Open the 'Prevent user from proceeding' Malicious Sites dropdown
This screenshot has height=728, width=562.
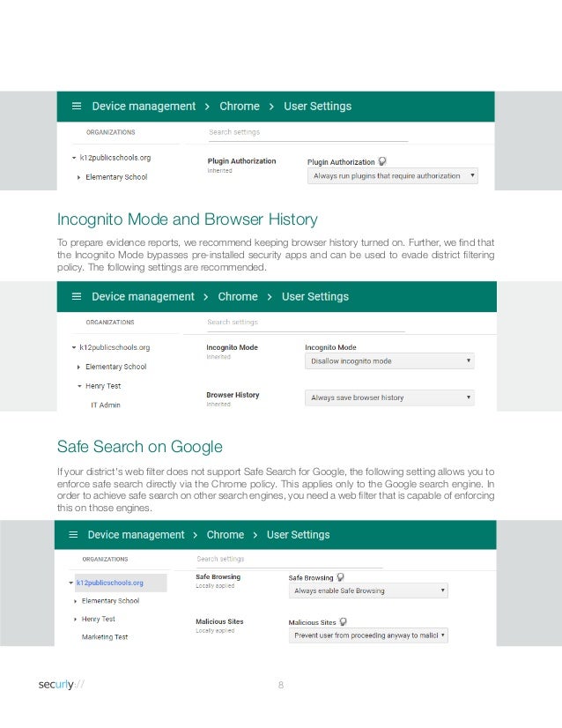pyautogui.click(x=368, y=635)
